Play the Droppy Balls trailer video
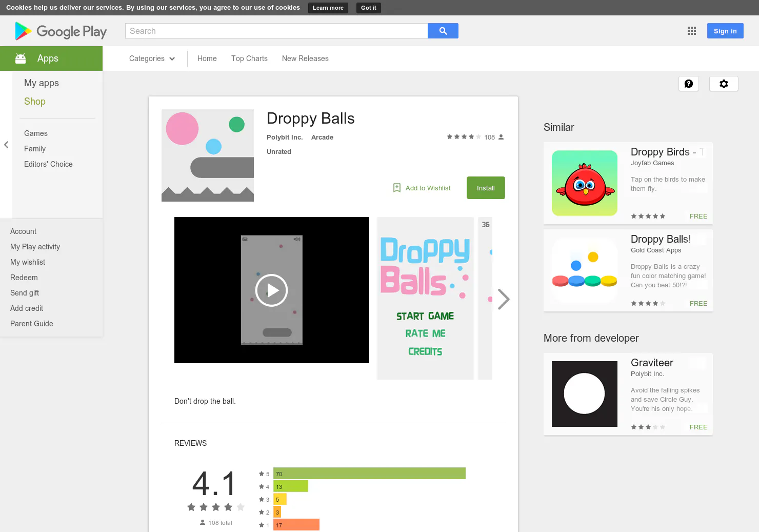Viewport: 759px width, 532px height. click(272, 290)
